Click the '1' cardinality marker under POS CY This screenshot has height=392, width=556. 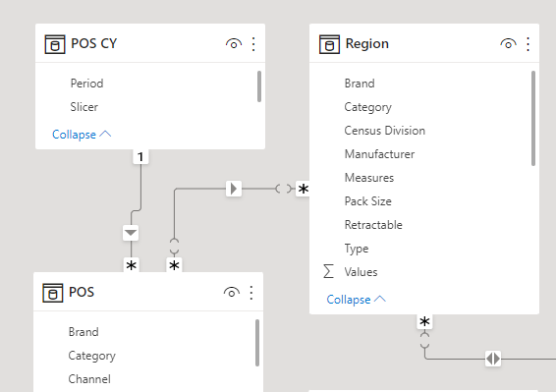pyautogui.click(x=140, y=157)
